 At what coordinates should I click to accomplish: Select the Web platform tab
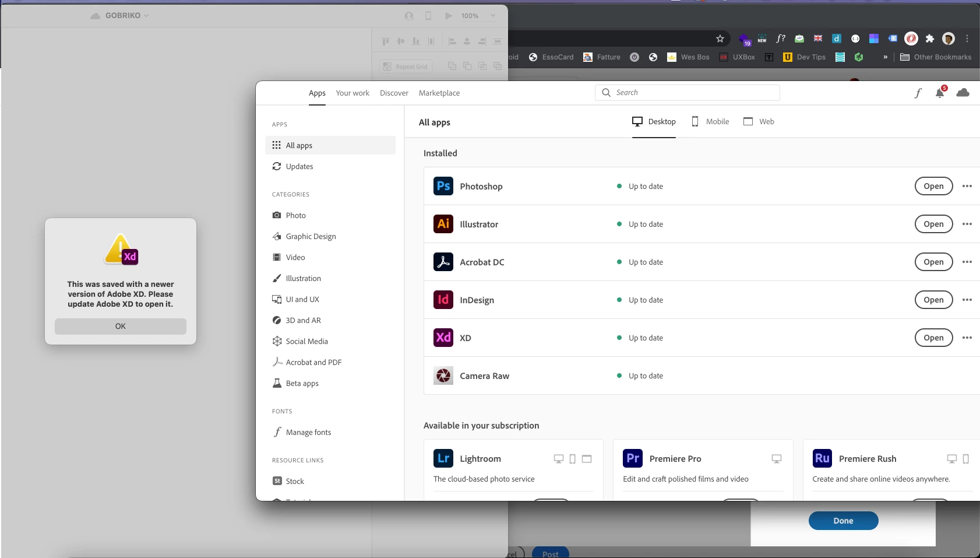(x=759, y=121)
